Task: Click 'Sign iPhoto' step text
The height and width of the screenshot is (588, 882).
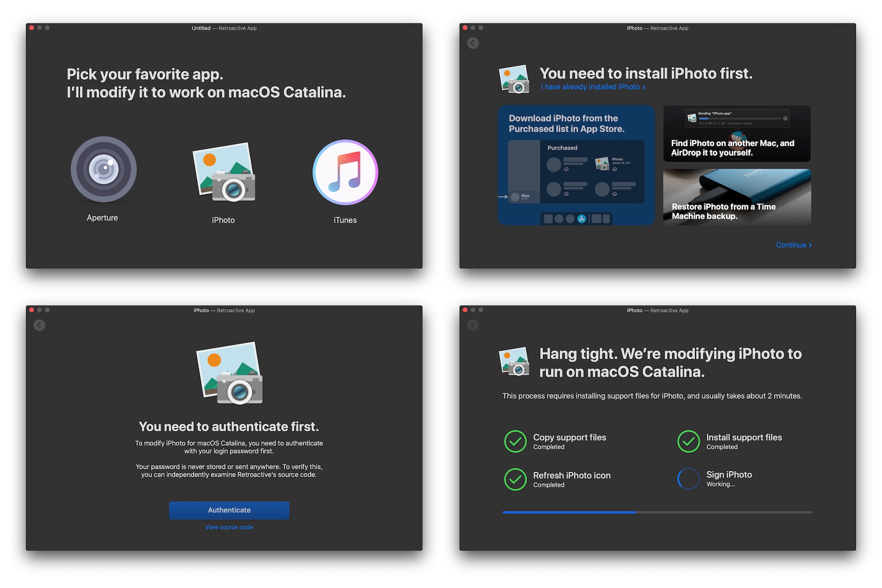Action: (729, 475)
